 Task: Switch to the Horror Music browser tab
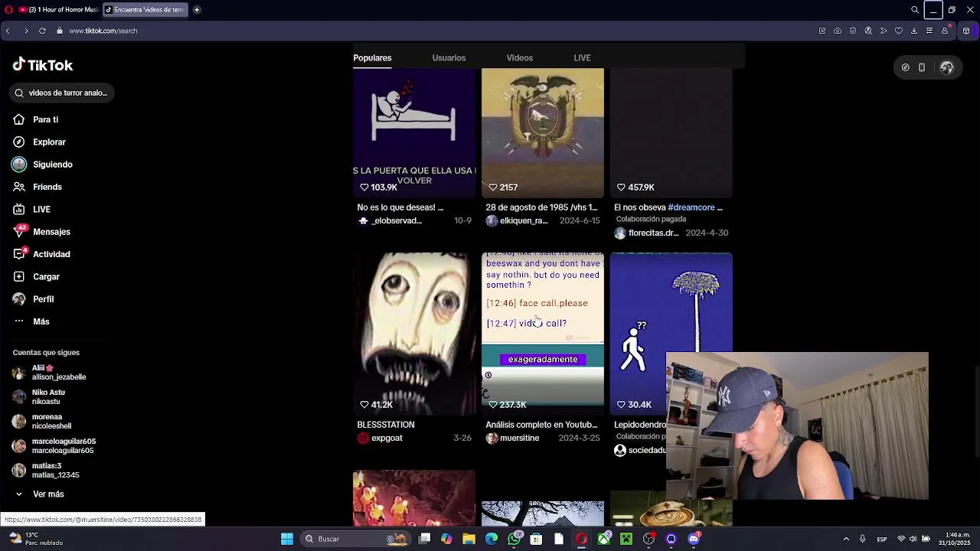pos(59,10)
